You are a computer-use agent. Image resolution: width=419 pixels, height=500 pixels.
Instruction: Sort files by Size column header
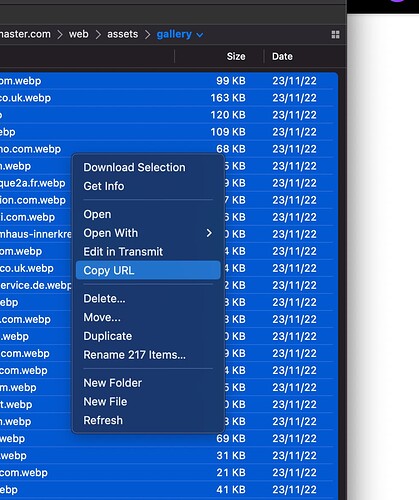pyautogui.click(x=236, y=57)
